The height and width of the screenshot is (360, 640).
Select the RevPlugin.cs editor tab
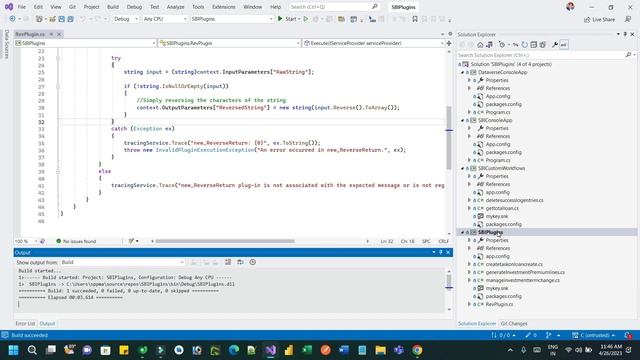[x=30, y=34]
